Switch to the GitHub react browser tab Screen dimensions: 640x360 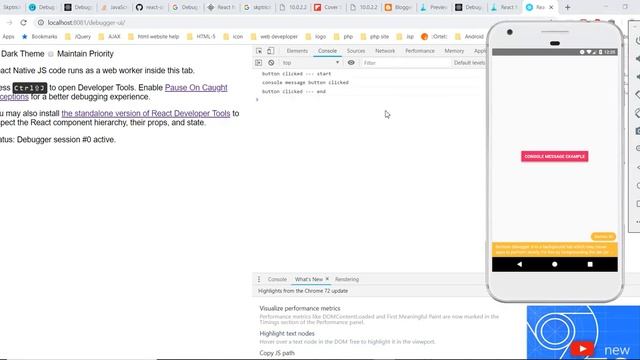(150, 7)
